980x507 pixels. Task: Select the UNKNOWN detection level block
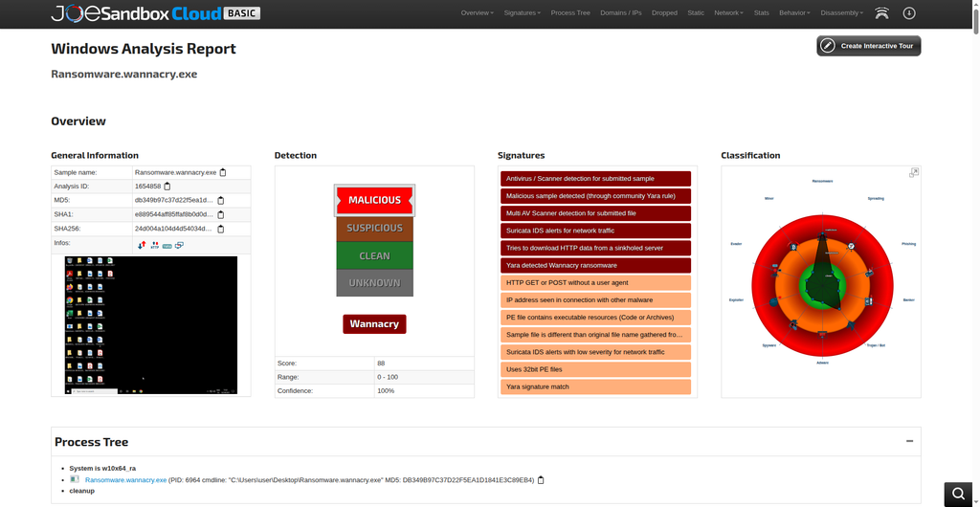(x=374, y=283)
